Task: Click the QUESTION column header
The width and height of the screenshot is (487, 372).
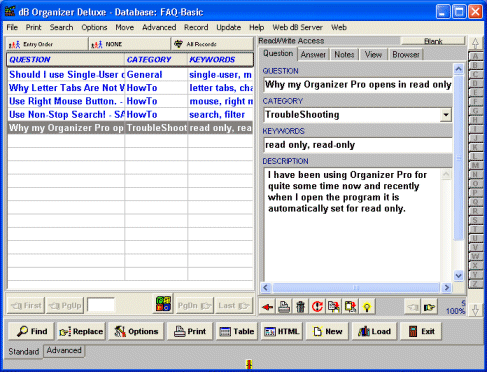Action: pos(66,60)
